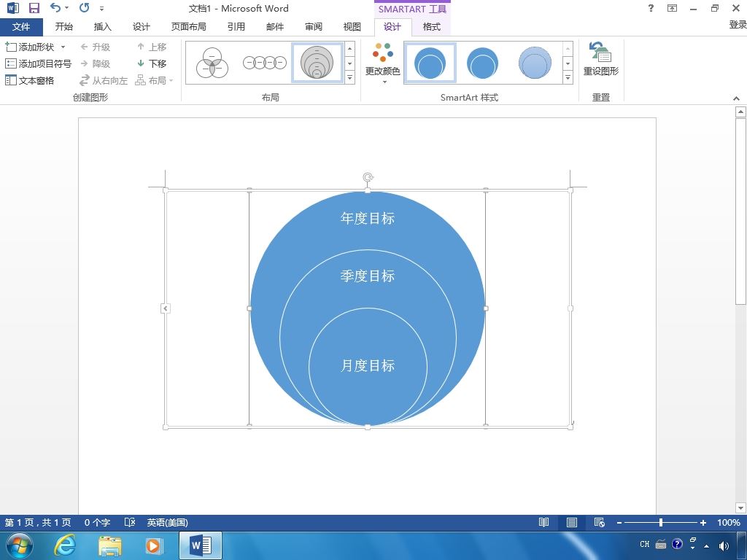Click word count (0 个字)

tap(97, 522)
